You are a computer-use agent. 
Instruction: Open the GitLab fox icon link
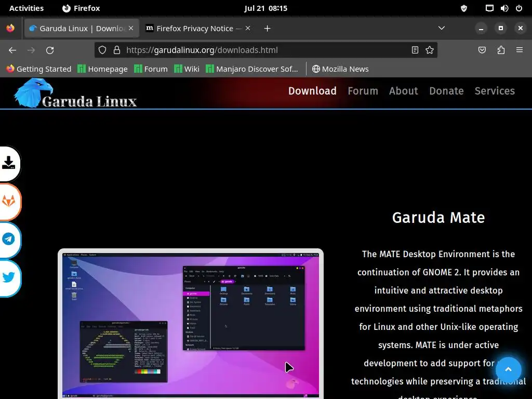tap(8, 202)
